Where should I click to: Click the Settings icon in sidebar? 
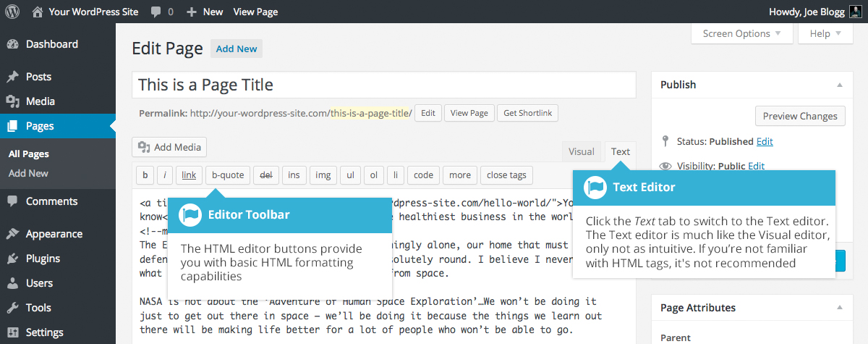click(x=12, y=332)
